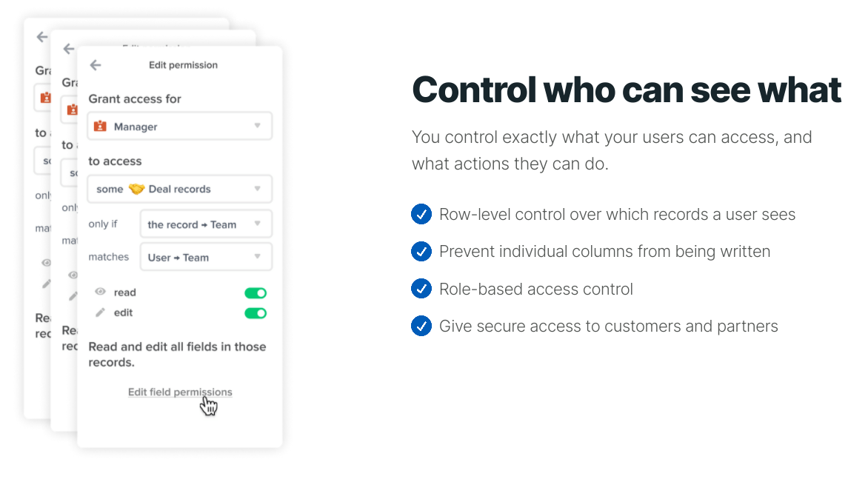The image size is (868, 482).
Task: Click checkmark beside Give secure access
Action: [x=421, y=326]
